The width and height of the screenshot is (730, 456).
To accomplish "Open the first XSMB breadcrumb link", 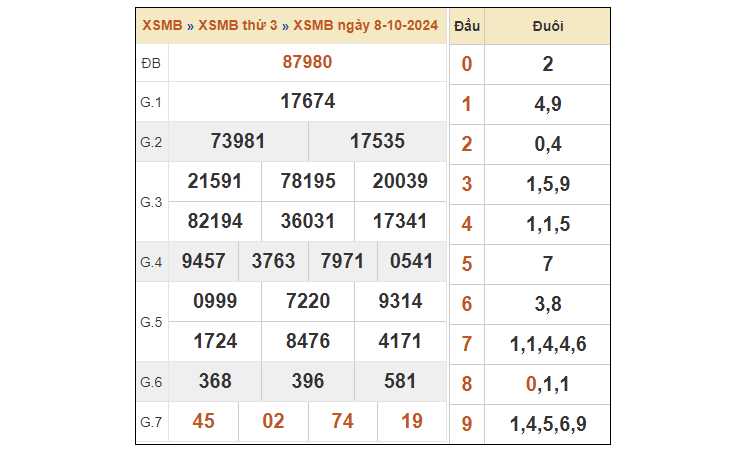I will coord(162,25).
